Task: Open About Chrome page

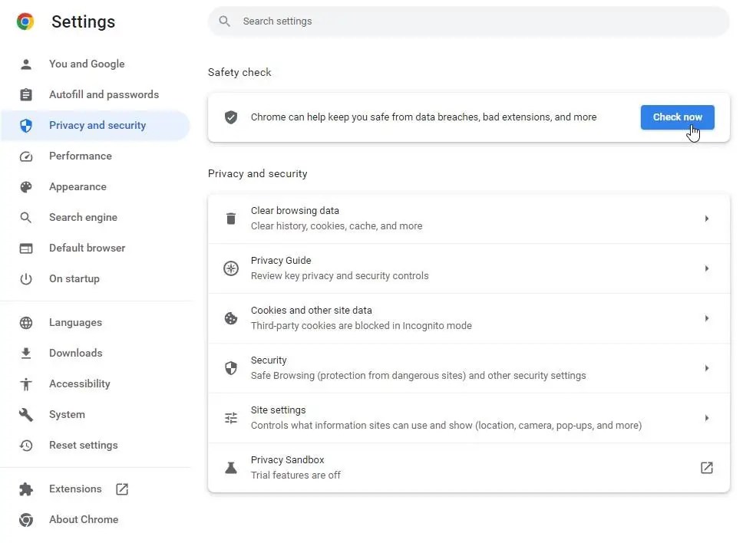Action: 83,519
